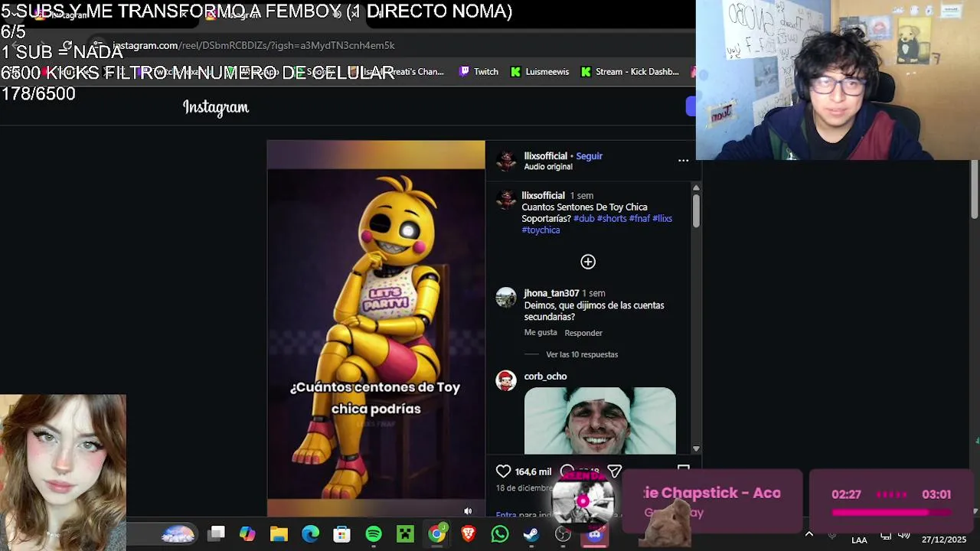This screenshot has height=551, width=980.
Task: Click the Instagram logo
Action: pyautogui.click(x=216, y=108)
